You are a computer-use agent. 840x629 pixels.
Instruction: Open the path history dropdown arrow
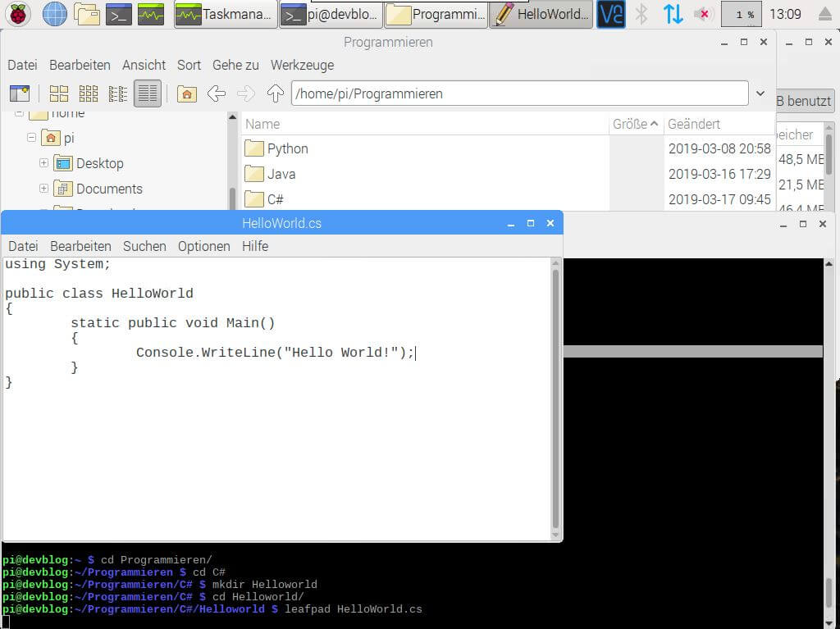760,93
